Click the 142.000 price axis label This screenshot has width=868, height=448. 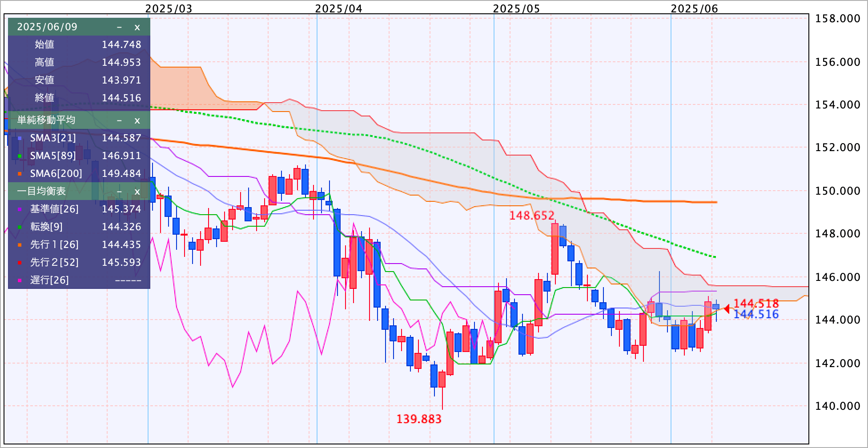point(837,364)
